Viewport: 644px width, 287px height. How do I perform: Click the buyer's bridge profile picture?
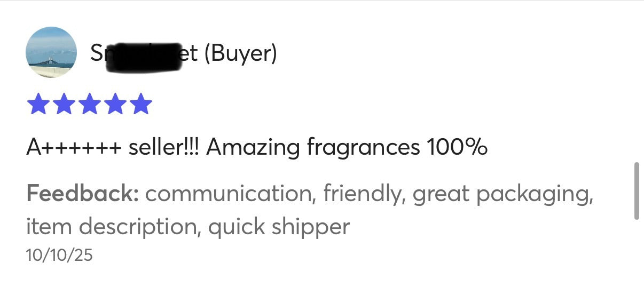tap(51, 52)
